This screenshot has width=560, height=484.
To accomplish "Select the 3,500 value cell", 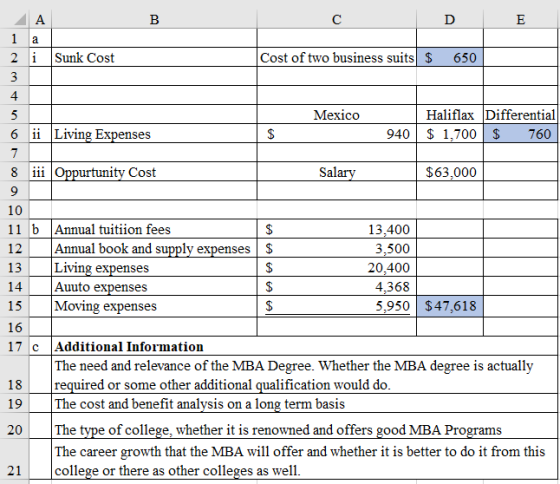I will [336, 248].
